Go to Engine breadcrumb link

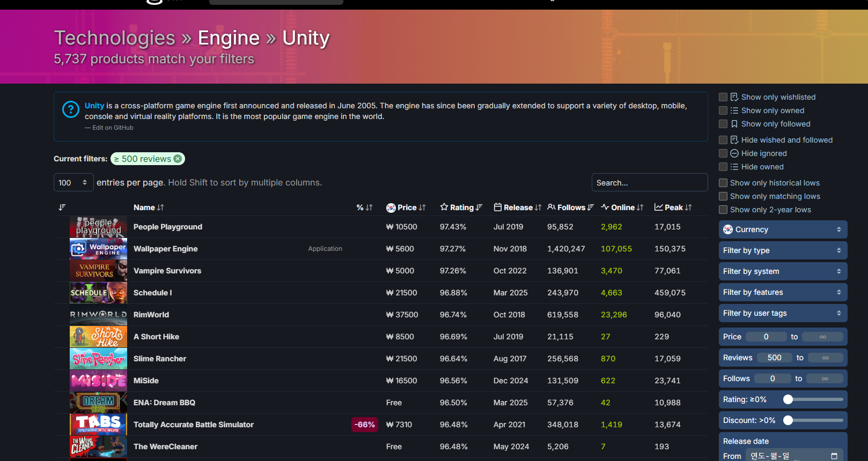tap(229, 38)
